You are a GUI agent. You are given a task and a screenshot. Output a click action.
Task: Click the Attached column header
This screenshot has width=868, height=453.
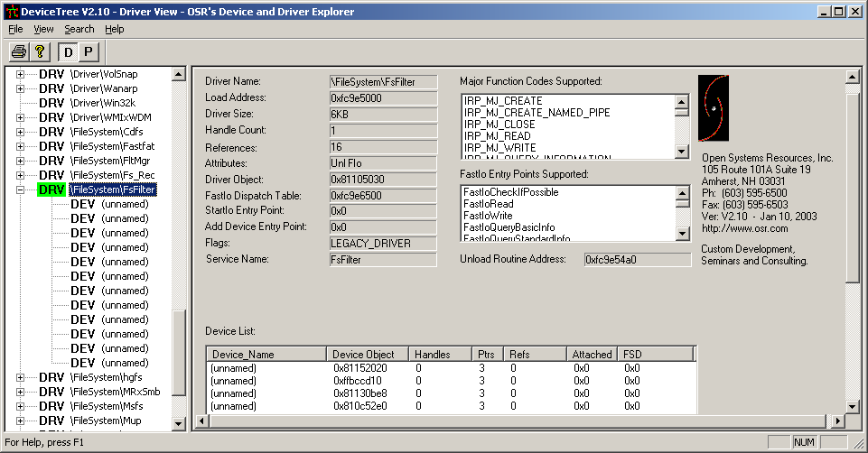click(592, 354)
